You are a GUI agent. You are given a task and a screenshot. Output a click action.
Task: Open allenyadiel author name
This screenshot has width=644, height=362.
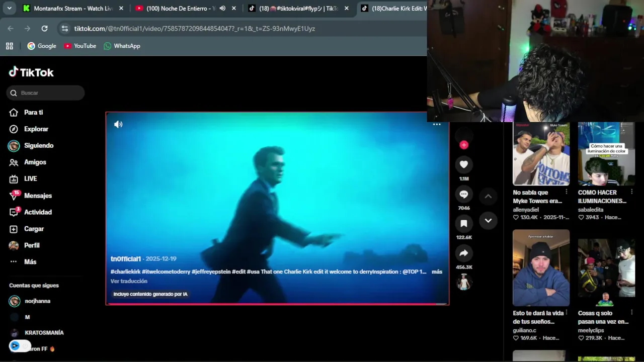pyautogui.click(x=526, y=210)
